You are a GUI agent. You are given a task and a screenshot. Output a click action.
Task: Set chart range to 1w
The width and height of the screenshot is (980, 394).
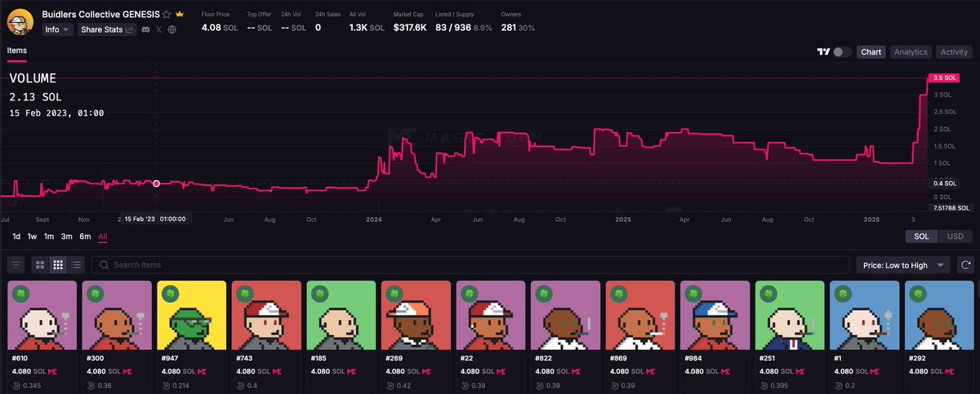tap(33, 237)
